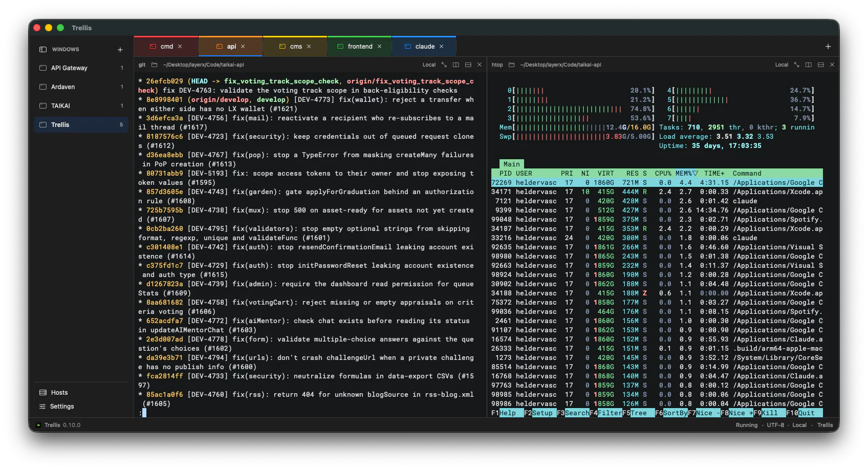Click the F6 SortBy function in htop
The height and width of the screenshot is (470, 868).
tap(671, 413)
